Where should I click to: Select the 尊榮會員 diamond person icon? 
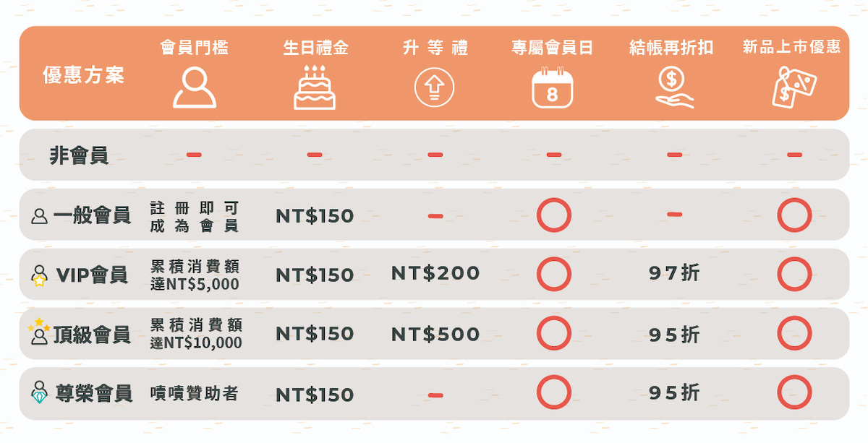39,394
